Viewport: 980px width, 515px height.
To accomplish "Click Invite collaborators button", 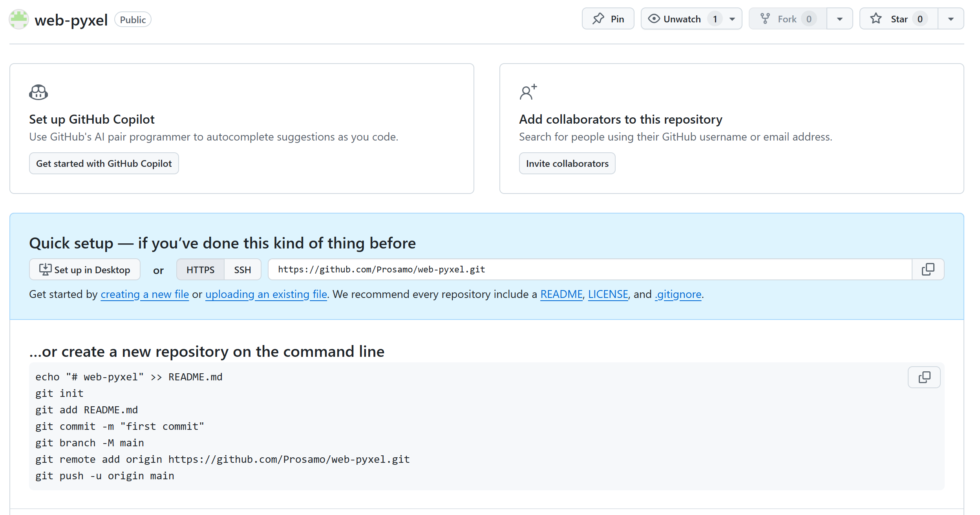I will click(567, 163).
